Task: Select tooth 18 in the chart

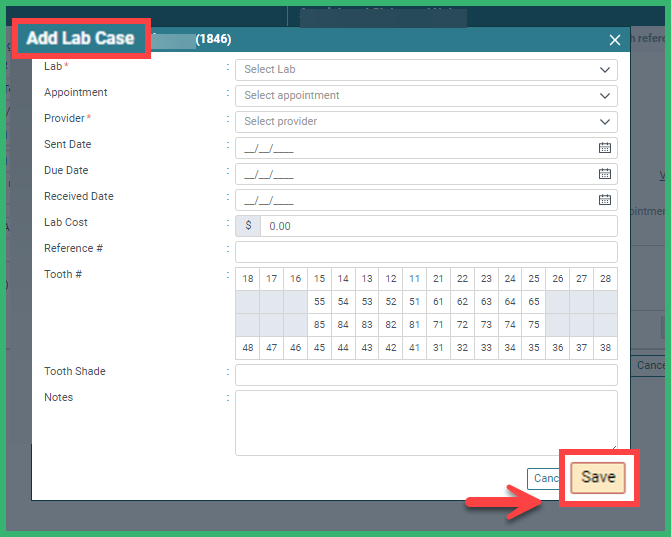Action: click(247, 279)
